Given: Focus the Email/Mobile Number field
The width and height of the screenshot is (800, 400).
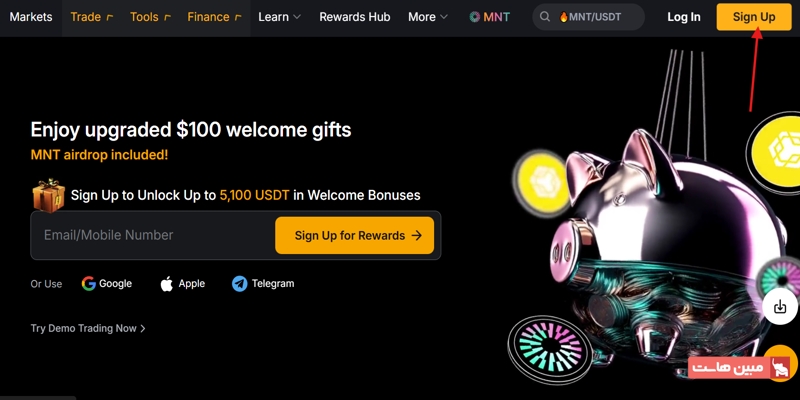Looking at the screenshot, I should 153,235.
